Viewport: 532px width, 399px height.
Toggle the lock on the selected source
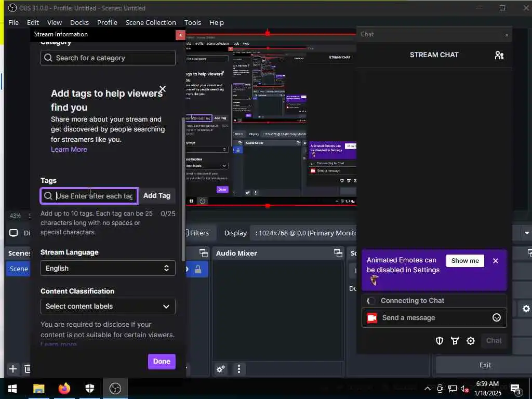click(x=198, y=270)
